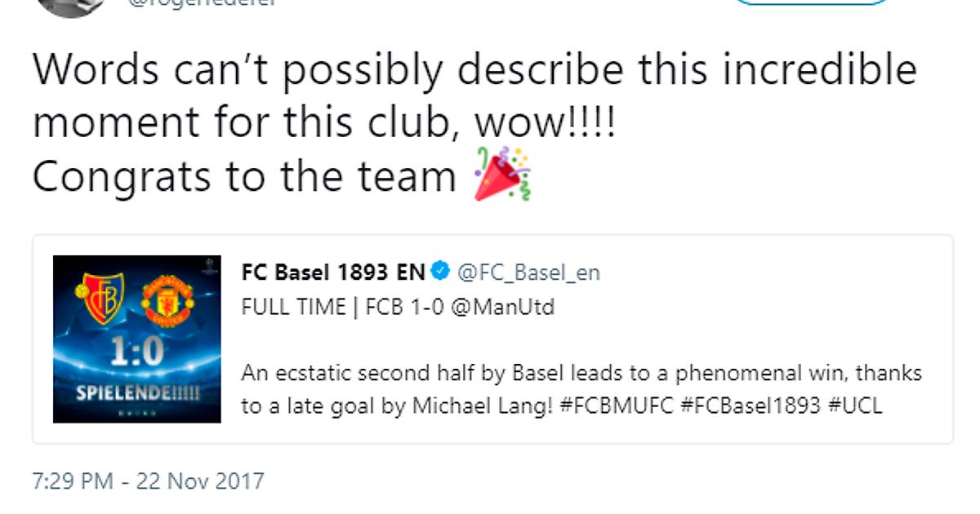The height and width of the screenshot is (514, 980).
Task: Click the partially visible Follow button
Action: [810, 3]
